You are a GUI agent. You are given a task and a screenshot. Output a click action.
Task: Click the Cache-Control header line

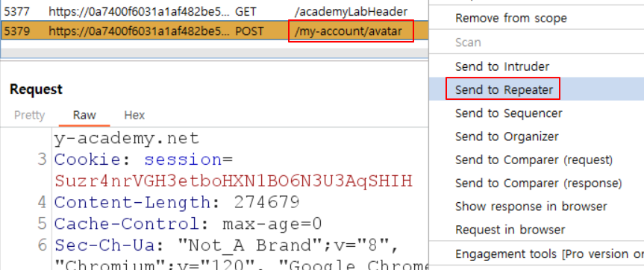pyautogui.click(x=188, y=224)
